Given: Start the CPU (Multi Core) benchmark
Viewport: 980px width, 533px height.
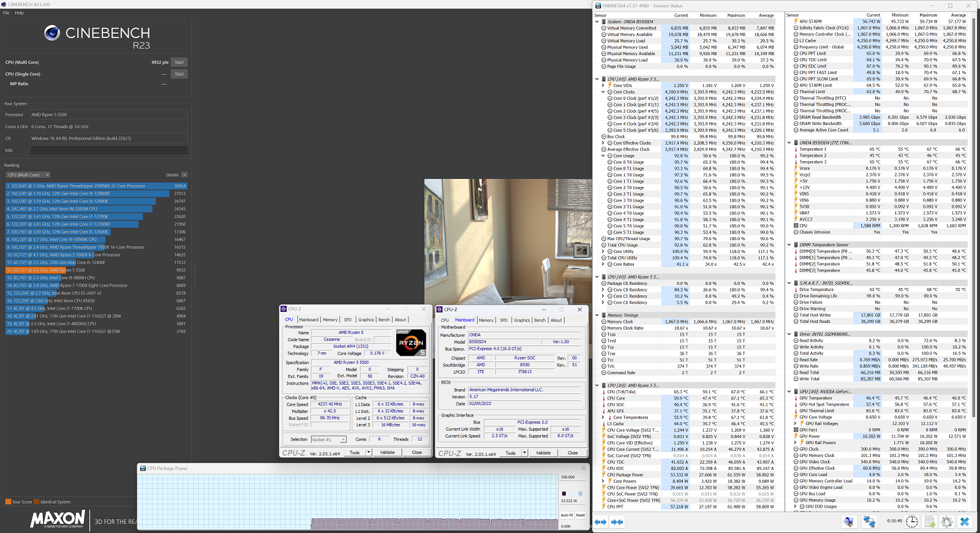Looking at the screenshot, I should pyautogui.click(x=179, y=62).
